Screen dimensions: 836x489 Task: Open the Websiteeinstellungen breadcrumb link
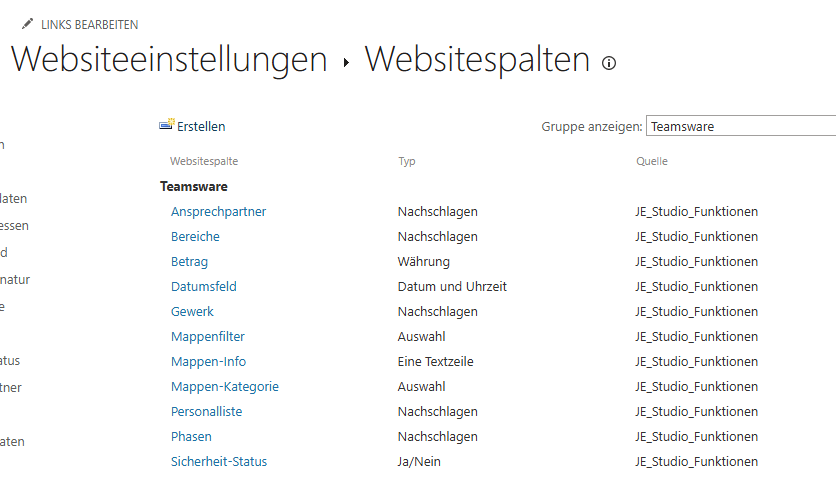click(x=169, y=60)
